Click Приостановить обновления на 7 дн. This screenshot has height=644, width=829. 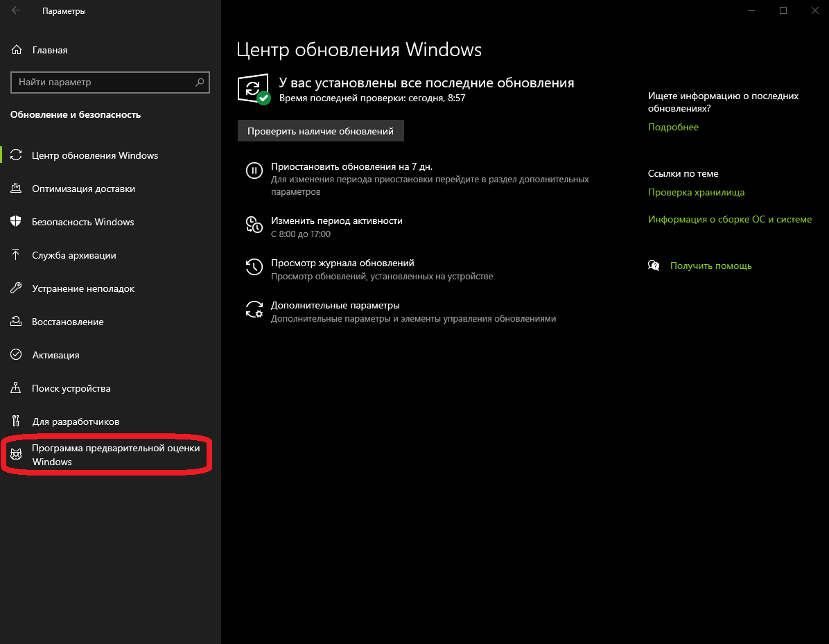pyautogui.click(x=351, y=166)
